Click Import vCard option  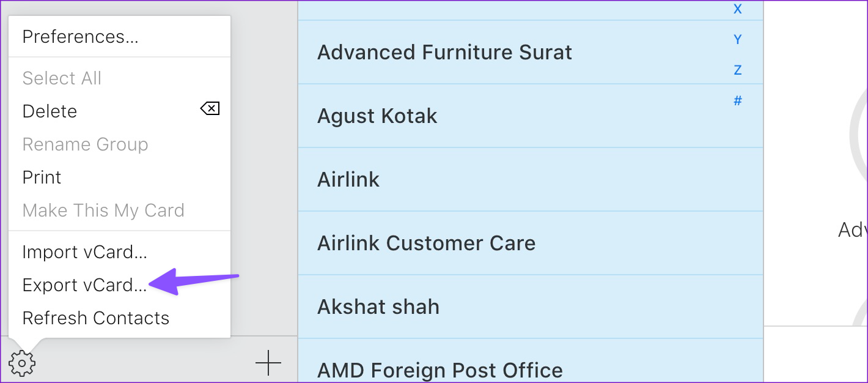coord(84,252)
